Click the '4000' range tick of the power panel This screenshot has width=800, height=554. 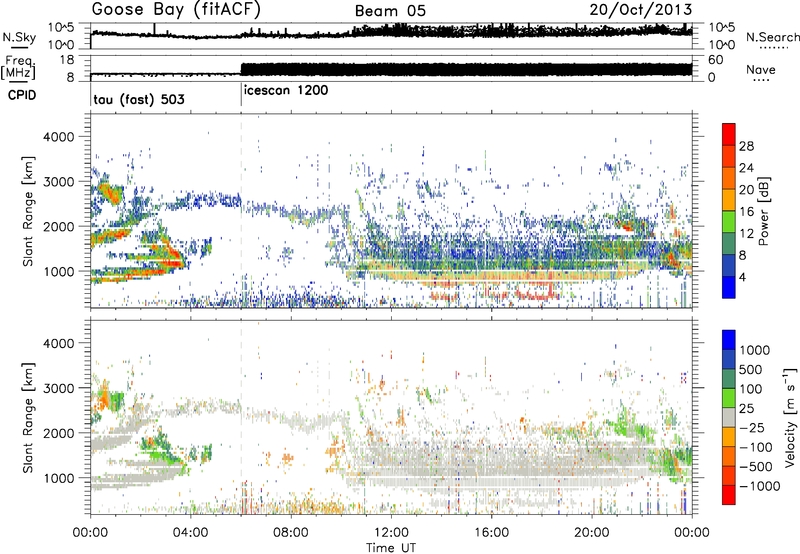(x=59, y=137)
